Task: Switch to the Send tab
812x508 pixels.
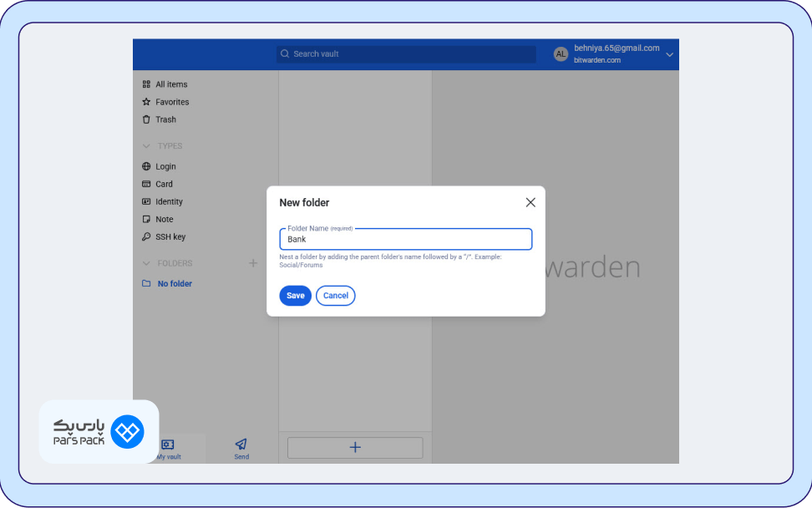Action: click(241, 448)
